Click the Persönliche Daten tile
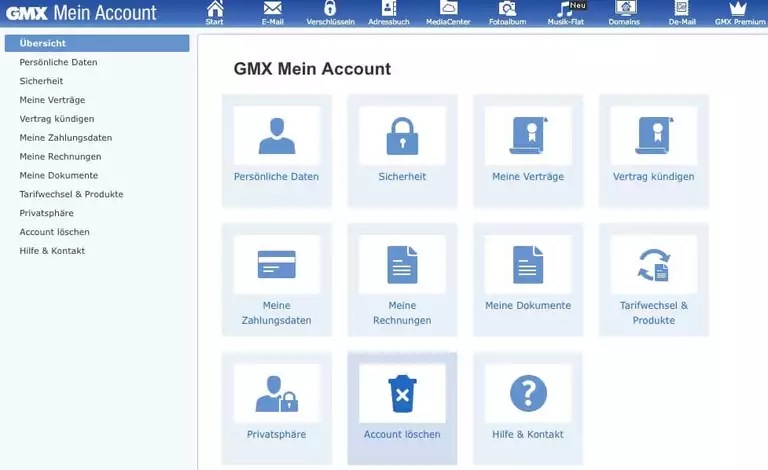 [277, 150]
